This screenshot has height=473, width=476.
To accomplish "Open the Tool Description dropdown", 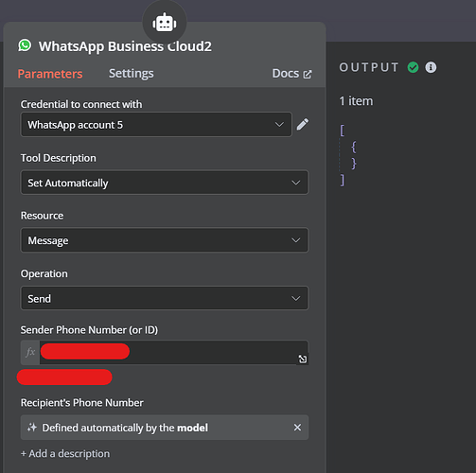I will (165, 183).
